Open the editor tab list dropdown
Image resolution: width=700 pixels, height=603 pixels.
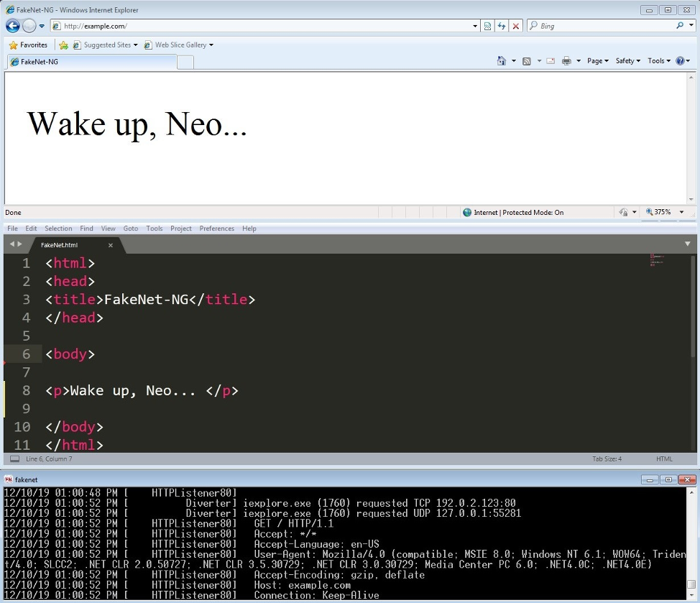tap(688, 244)
